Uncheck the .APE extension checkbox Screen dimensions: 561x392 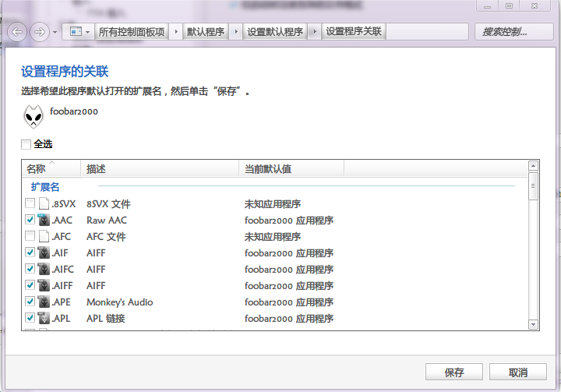click(x=30, y=302)
